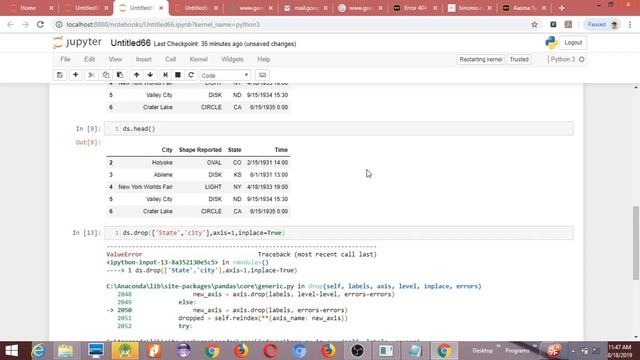Click the Paused profile button
The width and height of the screenshot is (640, 360).
point(602,24)
